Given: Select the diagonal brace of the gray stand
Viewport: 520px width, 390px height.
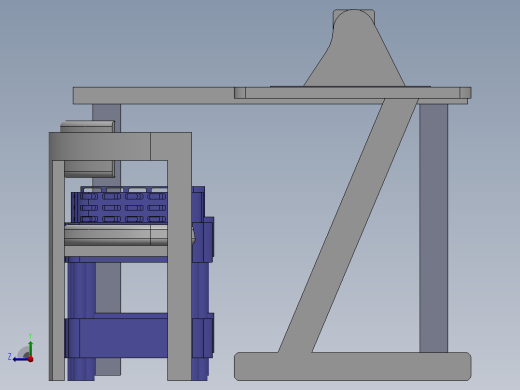Looking at the screenshot, I should pyautogui.click(x=348, y=225).
